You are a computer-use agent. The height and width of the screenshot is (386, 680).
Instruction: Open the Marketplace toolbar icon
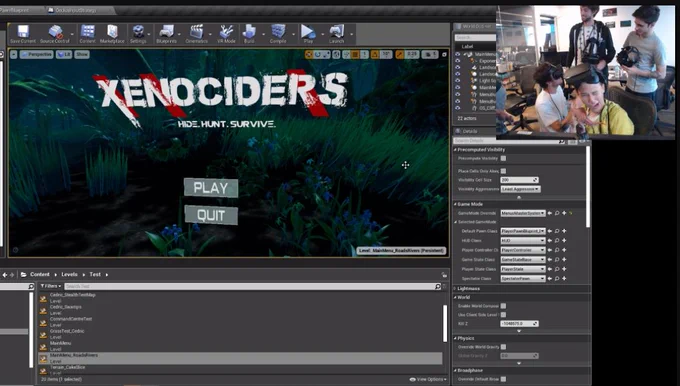tap(112, 34)
